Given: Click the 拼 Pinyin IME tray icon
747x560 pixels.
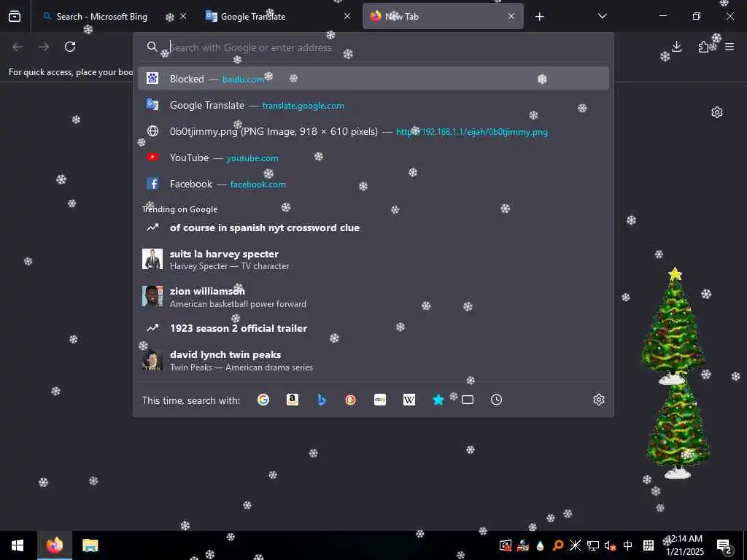Looking at the screenshot, I should 648,545.
